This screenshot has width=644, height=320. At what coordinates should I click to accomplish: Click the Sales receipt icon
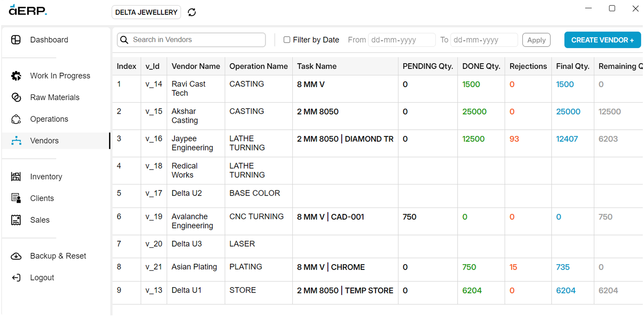pyautogui.click(x=16, y=220)
